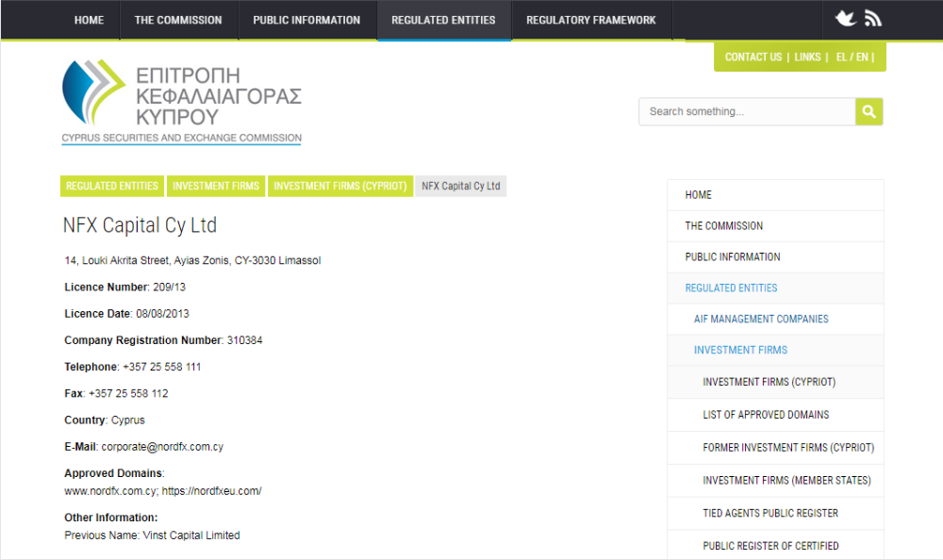Select Investment Firms (Cypriot) breadcrumb
Image resolution: width=943 pixels, height=560 pixels.
pyautogui.click(x=339, y=186)
